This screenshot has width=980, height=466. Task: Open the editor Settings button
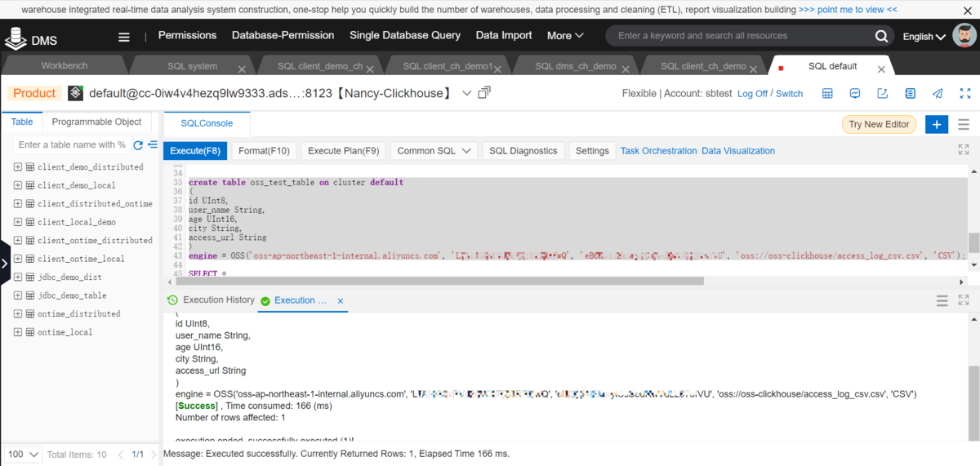[x=592, y=151]
